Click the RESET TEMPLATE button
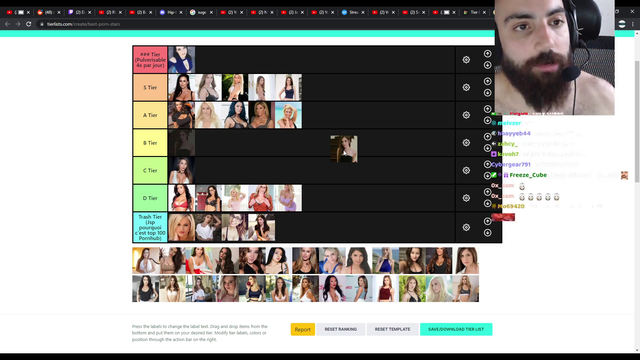The image size is (640, 360). pos(393,329)
